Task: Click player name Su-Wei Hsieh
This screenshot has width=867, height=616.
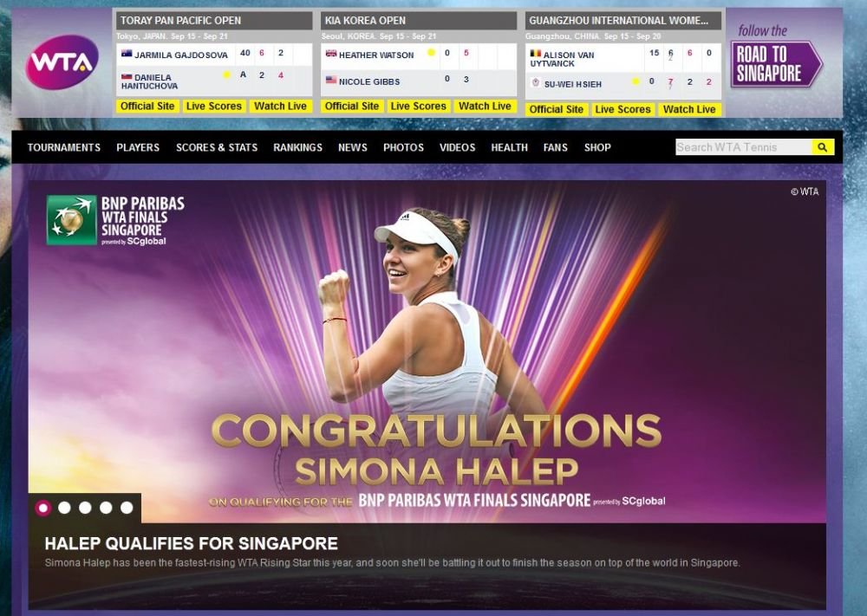Action: coord(573,84)
